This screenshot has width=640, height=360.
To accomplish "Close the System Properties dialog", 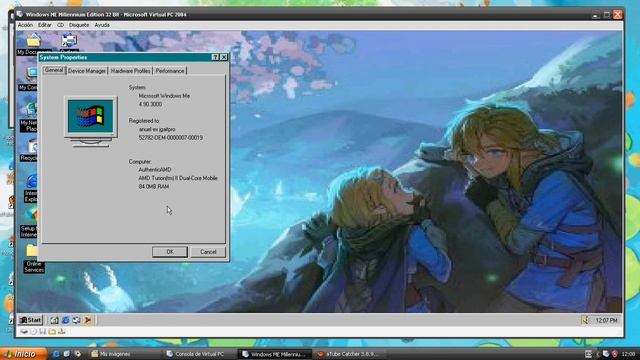I will pos(224,57).
